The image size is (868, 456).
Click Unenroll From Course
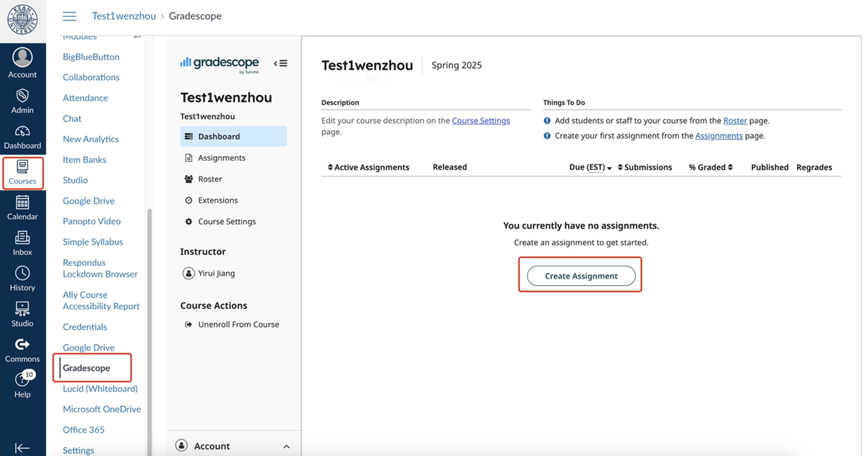[238, 324]
